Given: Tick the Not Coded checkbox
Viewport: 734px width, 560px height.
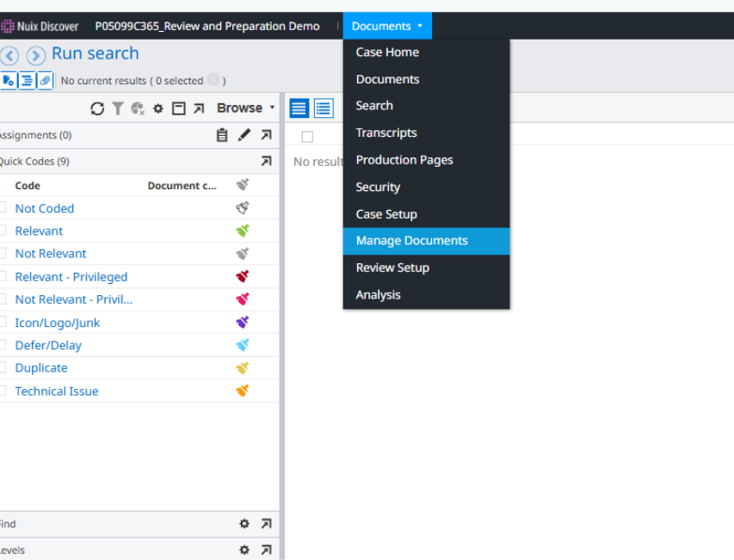Looking at the screenshot, I should pyautogui.click(x=3, y=207).
